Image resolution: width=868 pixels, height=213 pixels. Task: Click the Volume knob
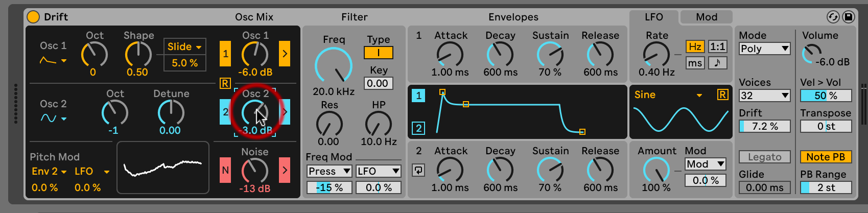(x=811, y=54)
